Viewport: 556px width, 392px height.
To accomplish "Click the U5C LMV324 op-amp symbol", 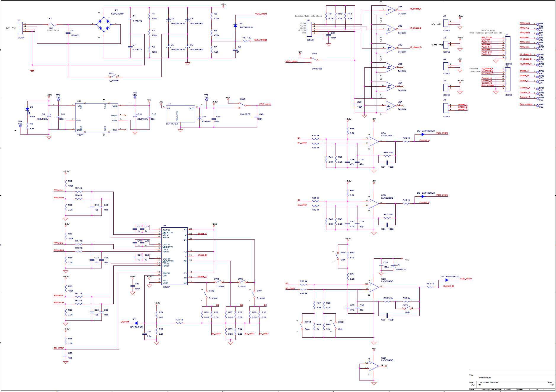I will click(374, 287).
